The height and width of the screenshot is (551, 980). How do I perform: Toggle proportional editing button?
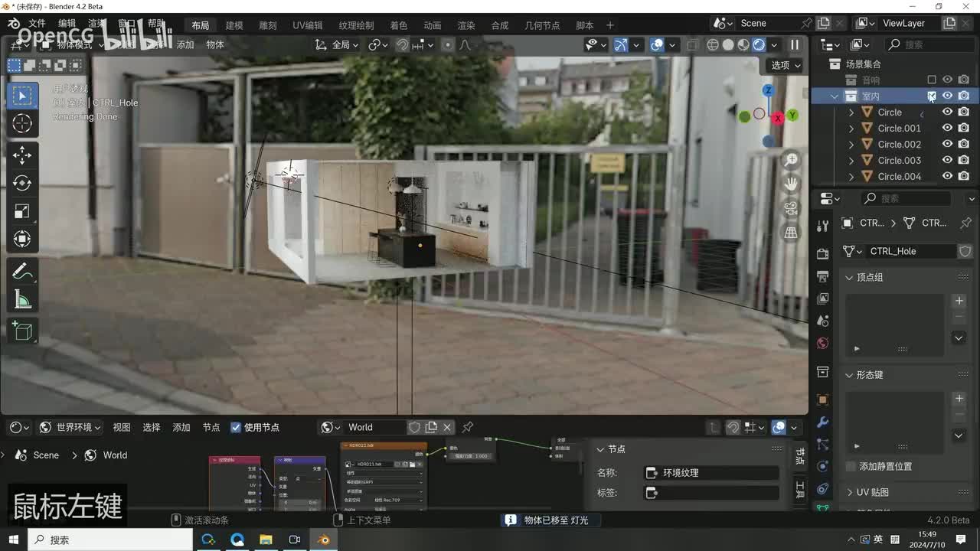point(448,44)
